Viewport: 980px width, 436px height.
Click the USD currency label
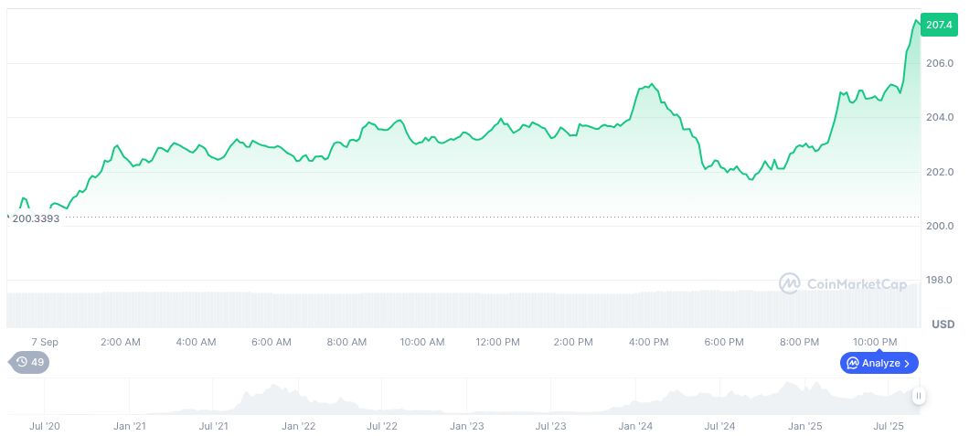(x=943, y=324)
